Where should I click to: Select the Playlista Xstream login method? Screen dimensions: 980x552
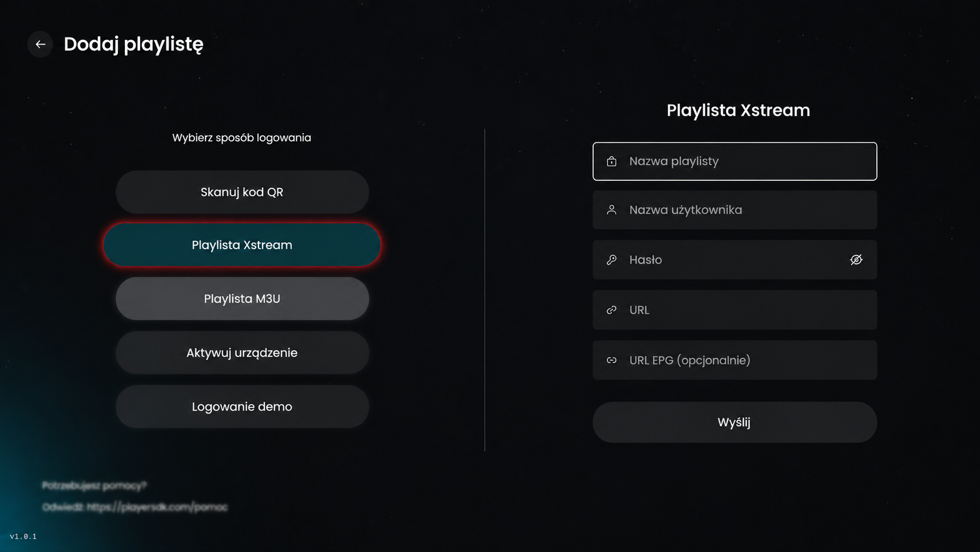[242, 245]
